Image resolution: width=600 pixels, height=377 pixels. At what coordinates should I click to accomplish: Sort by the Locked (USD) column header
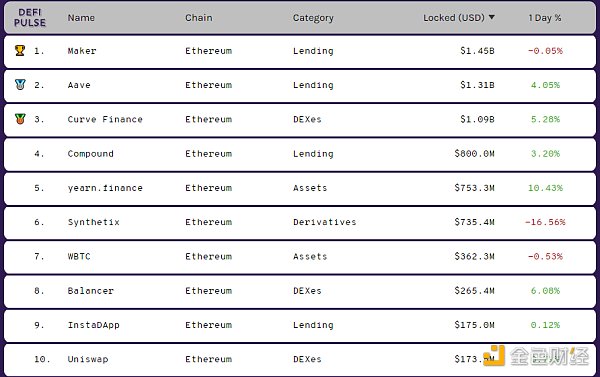click(454, 18)
